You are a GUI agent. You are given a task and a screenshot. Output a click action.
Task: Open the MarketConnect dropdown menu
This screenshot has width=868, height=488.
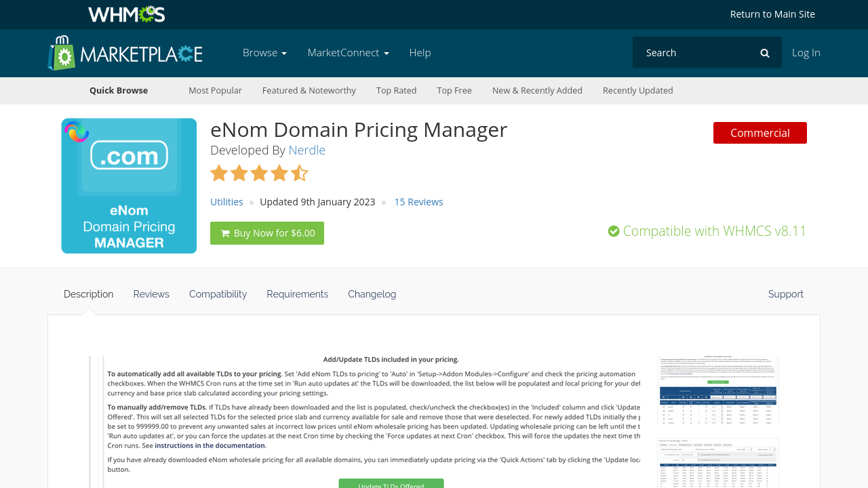tap(348, 53)
